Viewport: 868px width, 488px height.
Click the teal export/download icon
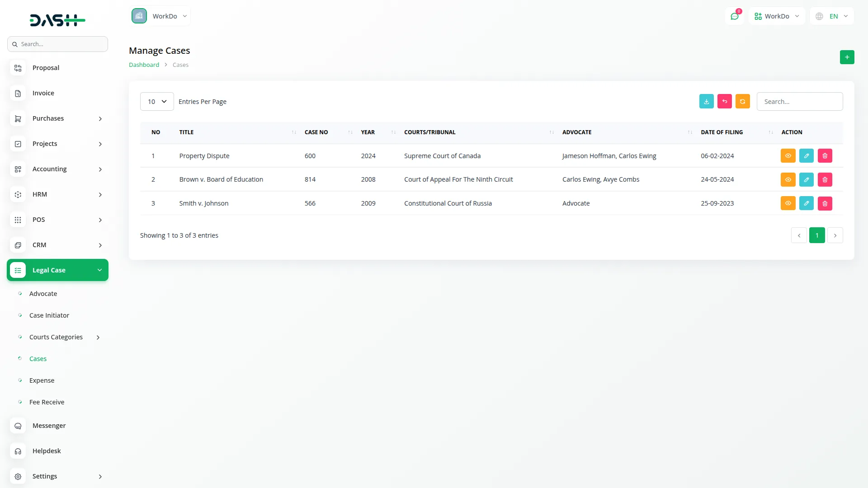706,101
